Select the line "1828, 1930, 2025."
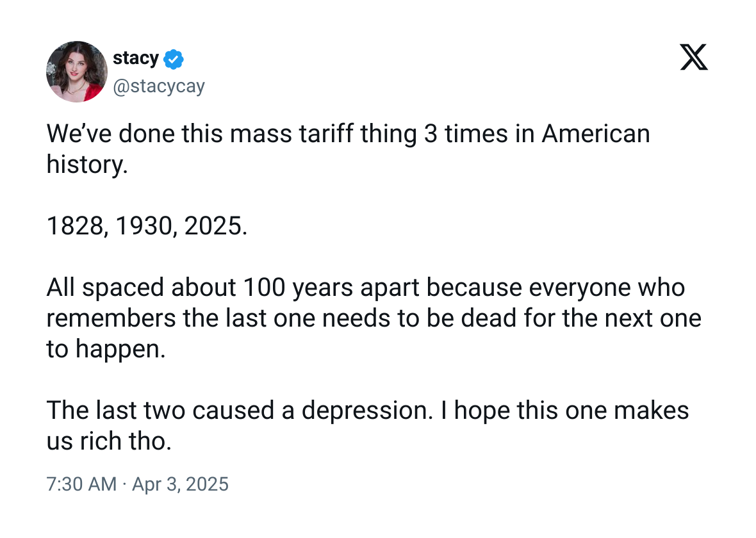The image size is (756, 538). click(x=147, y=225)
